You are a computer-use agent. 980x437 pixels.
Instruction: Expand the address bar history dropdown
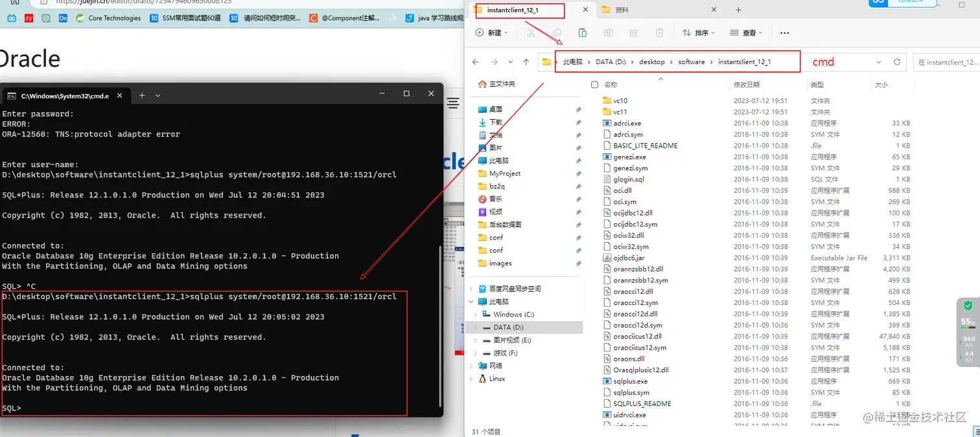(879, 62)
